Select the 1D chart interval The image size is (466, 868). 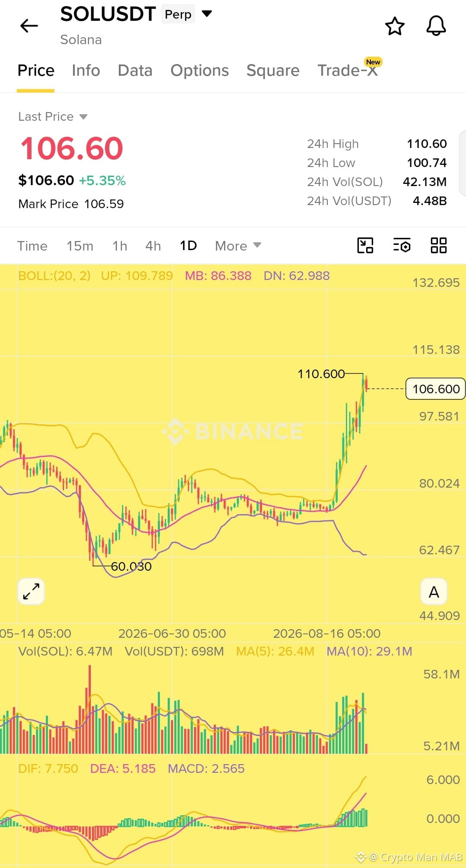tap(188, 246)
